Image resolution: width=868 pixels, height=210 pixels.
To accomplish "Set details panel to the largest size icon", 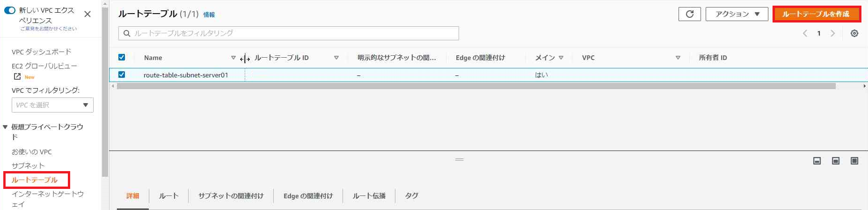I will point(854,161).
